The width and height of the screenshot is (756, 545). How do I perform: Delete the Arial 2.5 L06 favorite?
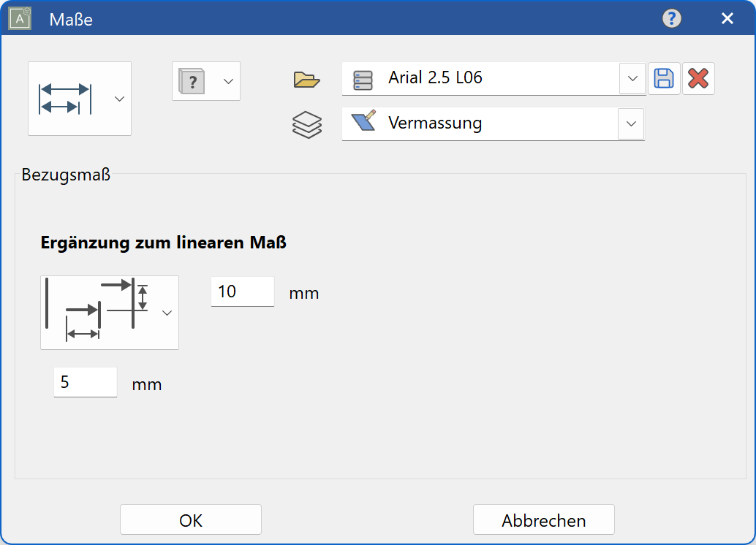pos(698,78)
